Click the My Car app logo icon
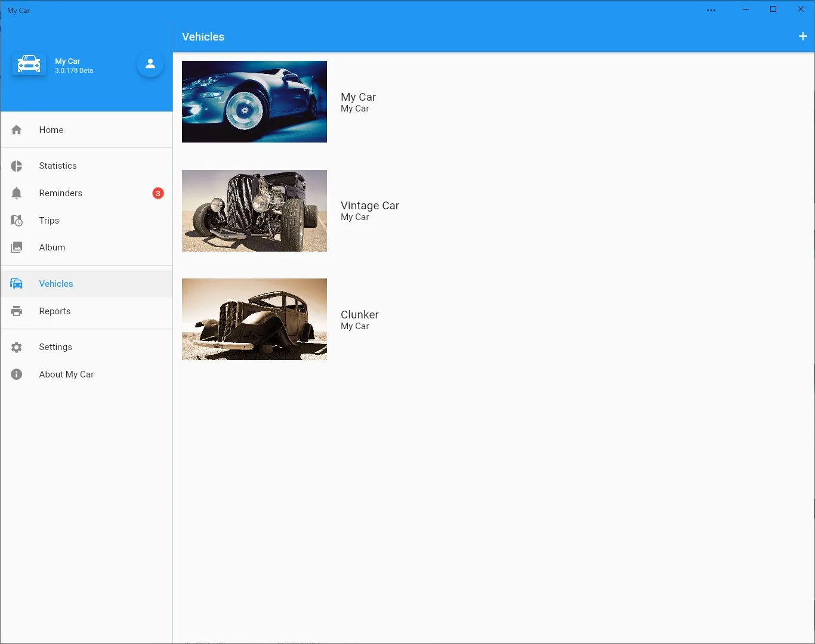The width and height of the screenshot is (815, 644). pos(29,64)
